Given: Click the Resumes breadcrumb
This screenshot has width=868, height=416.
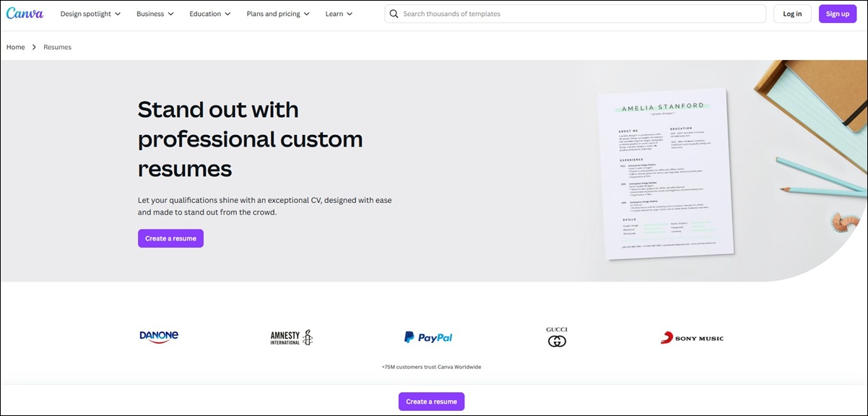Looking at the screenshot, I should point(57,47).
